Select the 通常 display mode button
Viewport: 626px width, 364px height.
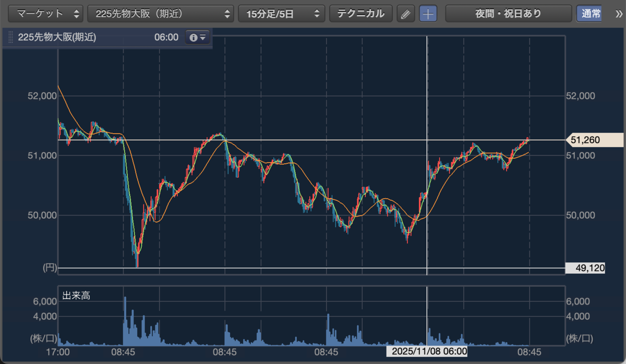[x=589, y=14]
